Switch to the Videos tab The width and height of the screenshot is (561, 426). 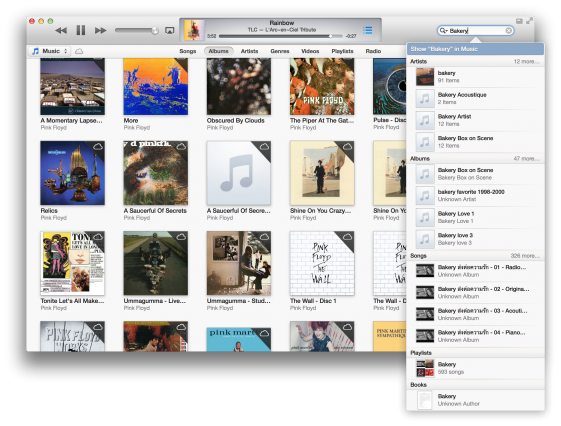coord(310,52)
